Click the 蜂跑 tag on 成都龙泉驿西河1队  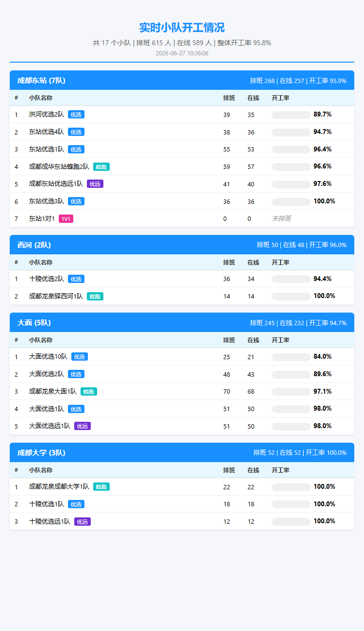[x=95, y=296]
